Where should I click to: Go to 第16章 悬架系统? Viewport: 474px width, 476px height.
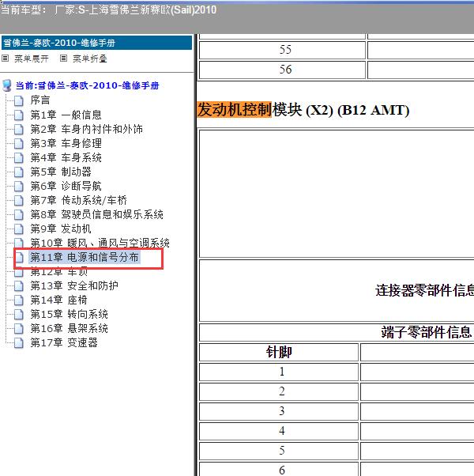coord(69,328)
